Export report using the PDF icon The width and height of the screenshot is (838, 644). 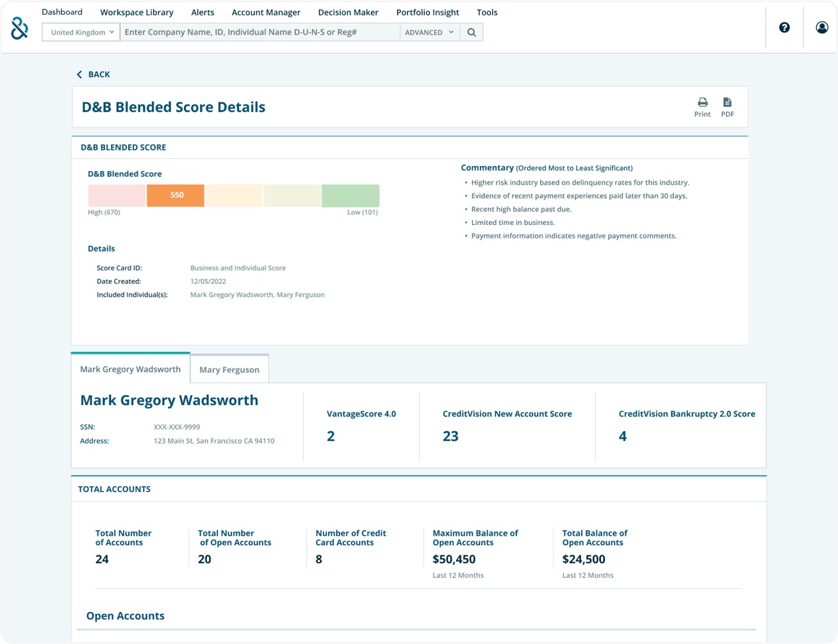point(727,103)
